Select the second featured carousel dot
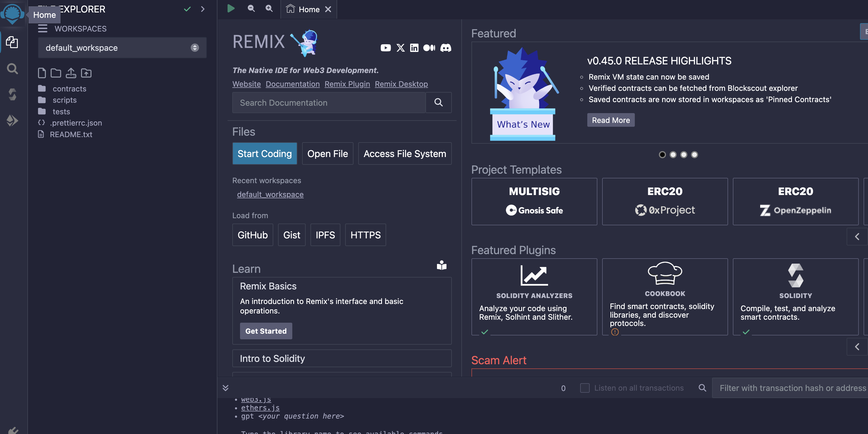Image resolution: width=868 pixels, height=434 pixels. click(x=673, y=155)
